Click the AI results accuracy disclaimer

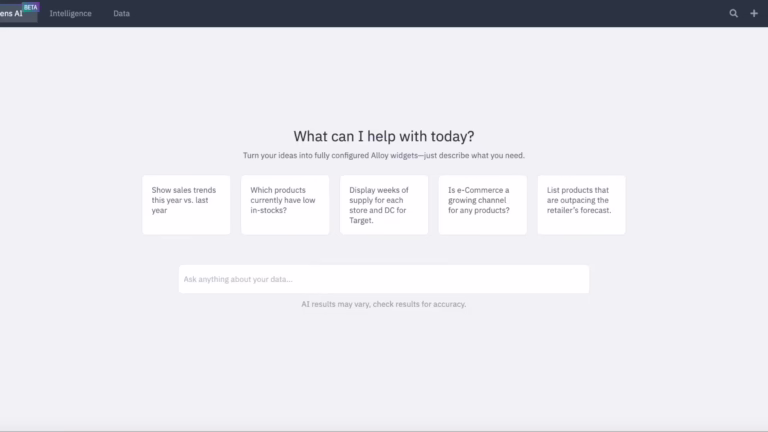click(x=384, y=304)
